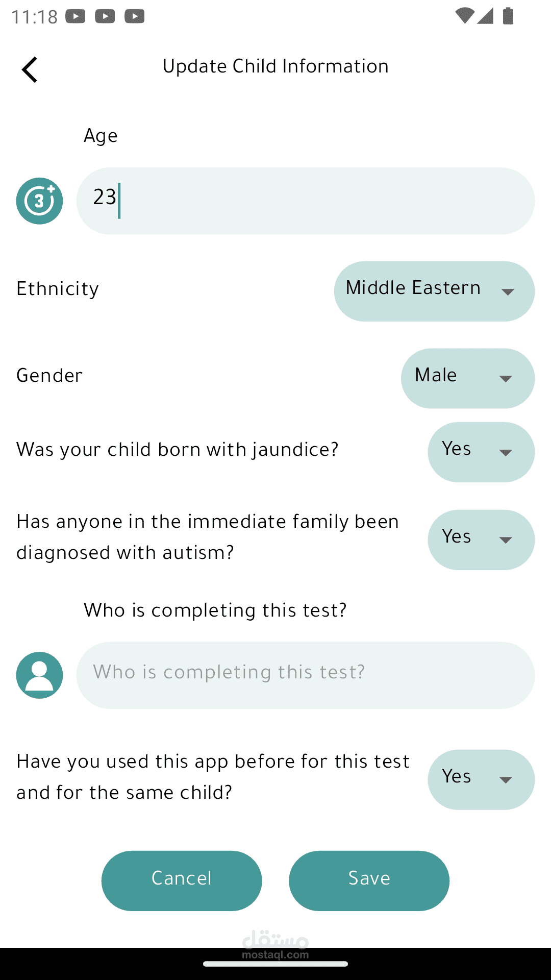The height and width of the screenshot is (980, 551).
Task: Open the Ethnicity dropdown showing Middle Eastern
Action: pyautogui.click(x=434, y=291)
